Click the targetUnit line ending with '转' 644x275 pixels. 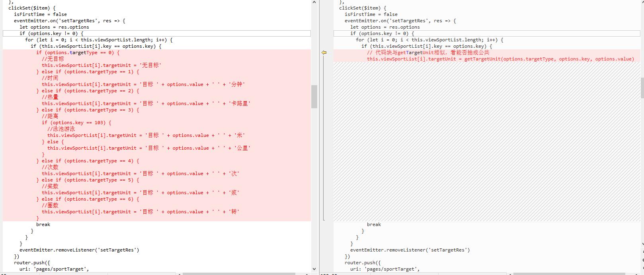141,212
